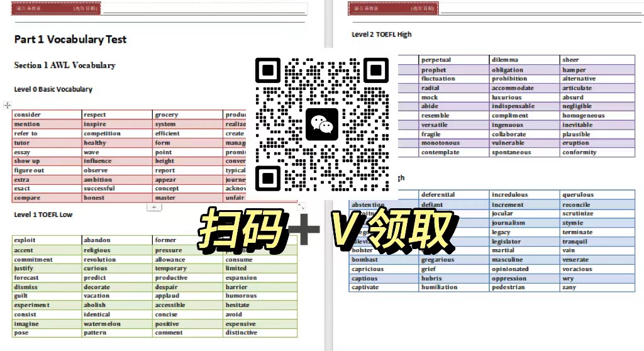Click the cell containing "accommodate"

point(525,88)
